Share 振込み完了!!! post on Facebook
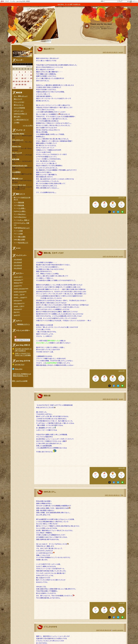The height and width of the screenshot is (644, 138). [x=114, y=212]
